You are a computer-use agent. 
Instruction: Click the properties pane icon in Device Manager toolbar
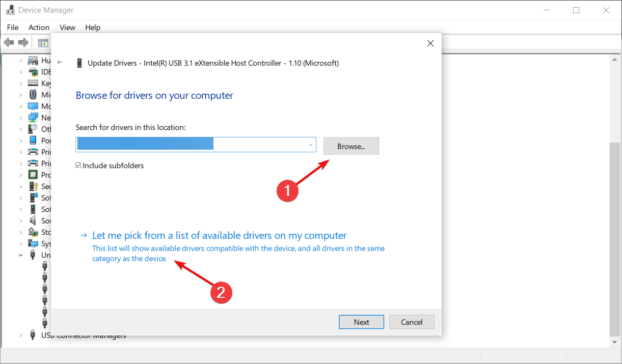43,43
